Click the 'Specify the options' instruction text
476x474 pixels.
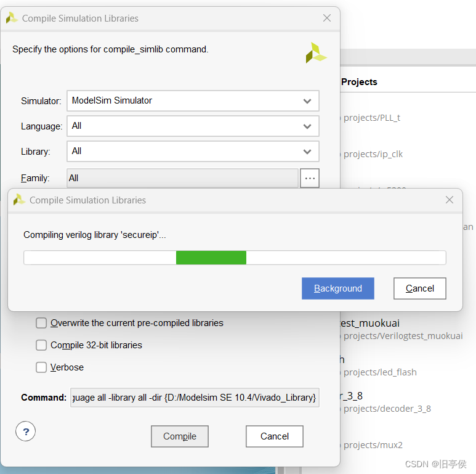coord(110,49)
